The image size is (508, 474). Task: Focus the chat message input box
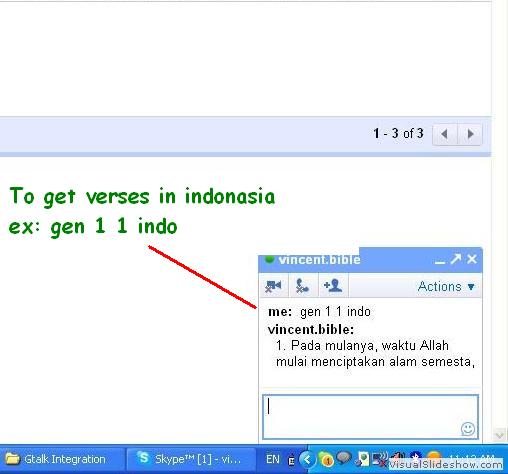(x=370, y=417)
